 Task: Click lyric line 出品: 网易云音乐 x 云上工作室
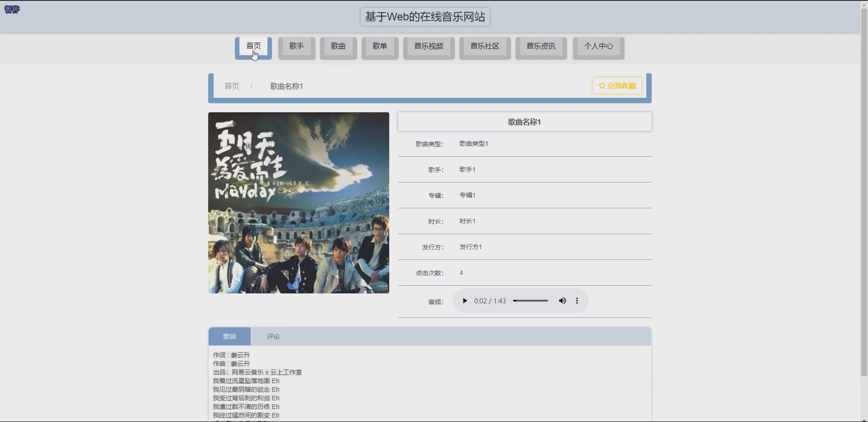[257, 373]
